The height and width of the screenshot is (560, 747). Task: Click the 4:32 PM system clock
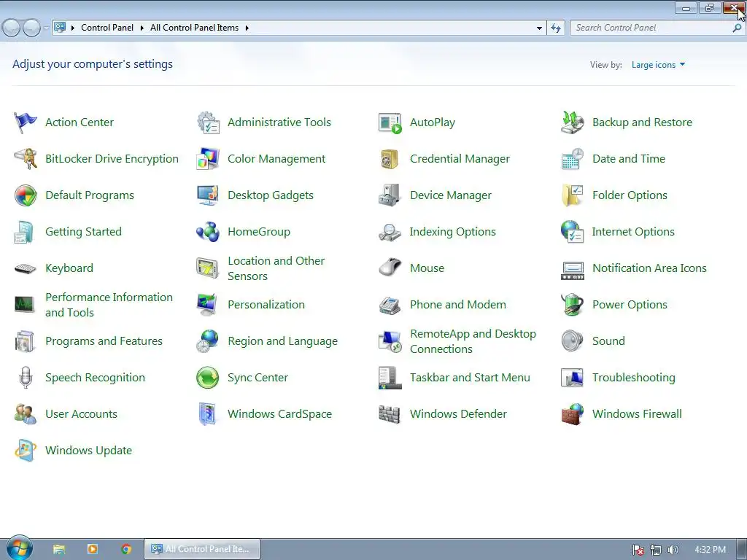point(710,550)
